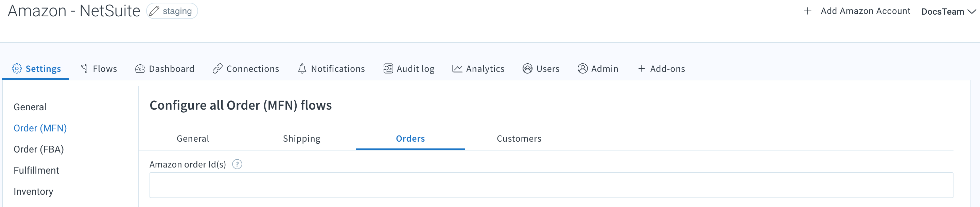Screen dimensions: 980x207
Task: Click the Amazon order Id(s) label
Action: [188, 164]
